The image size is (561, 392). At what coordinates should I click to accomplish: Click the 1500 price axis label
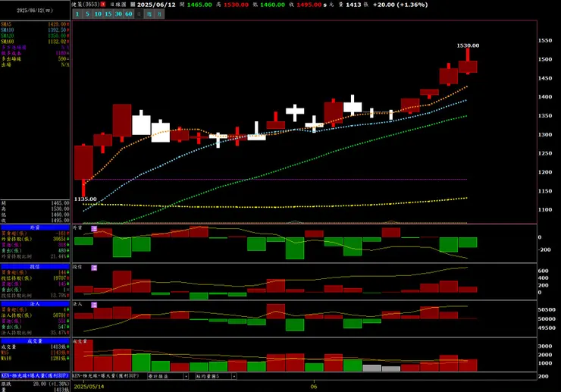tap(545, 59)
